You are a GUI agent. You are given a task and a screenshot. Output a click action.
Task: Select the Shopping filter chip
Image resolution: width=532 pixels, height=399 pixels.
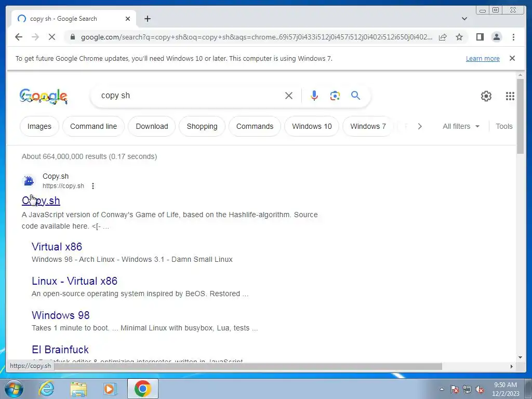point(202,126)
